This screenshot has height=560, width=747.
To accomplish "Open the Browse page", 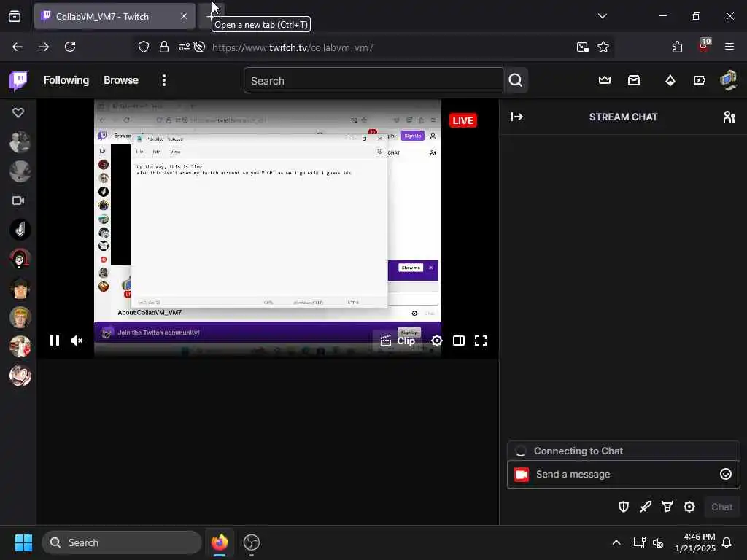I will click(x=121, y=80).
